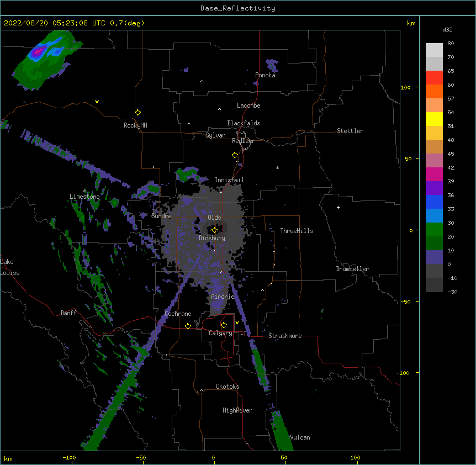The height and width of the screenshot is (465, 476).
Task: Click the yellow 51 dBZ legend swatch
Action: click(434, 119)
